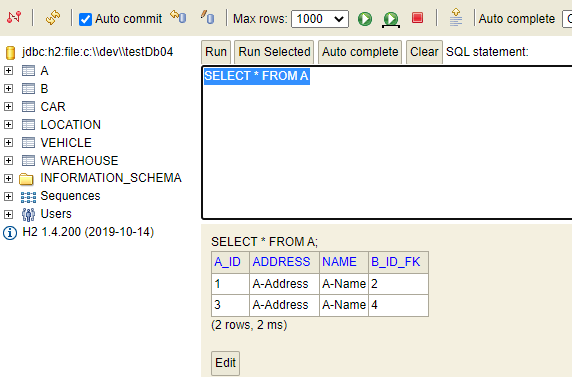The height and width of the screenshot is (377, 572).
Task: Expand the INFORMATION_SCHEMA node
Action: 8,178
